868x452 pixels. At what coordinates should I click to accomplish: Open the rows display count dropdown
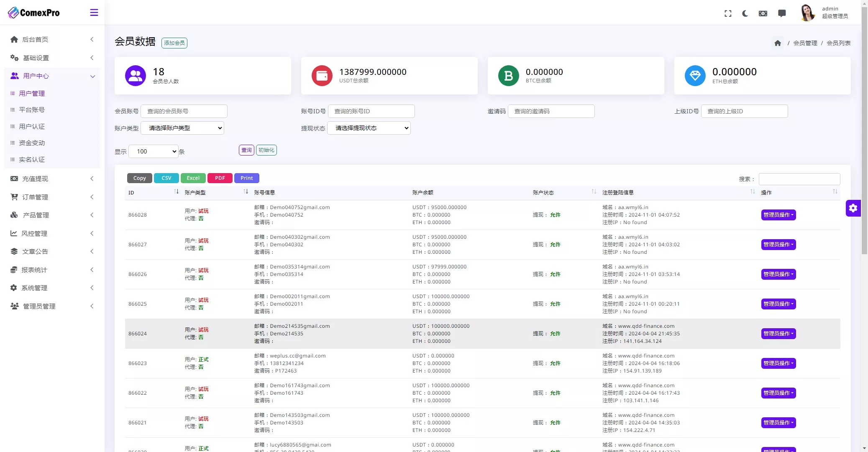(x=154, y=151)
